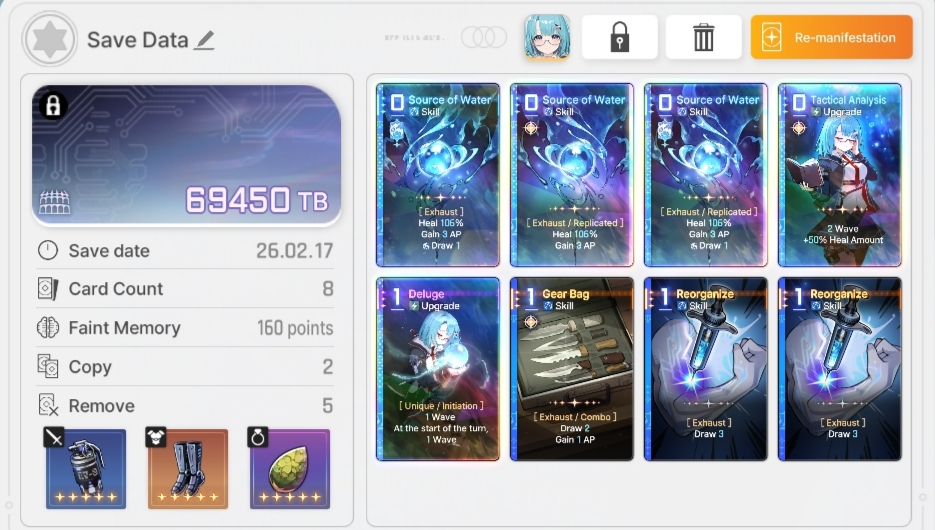Toggle the lock icon on the save banner

[x=53, y=106]
